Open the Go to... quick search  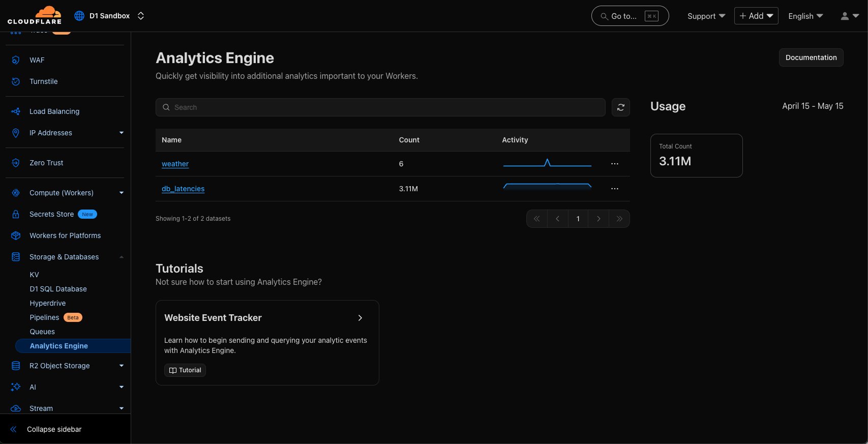pos(630,16)
